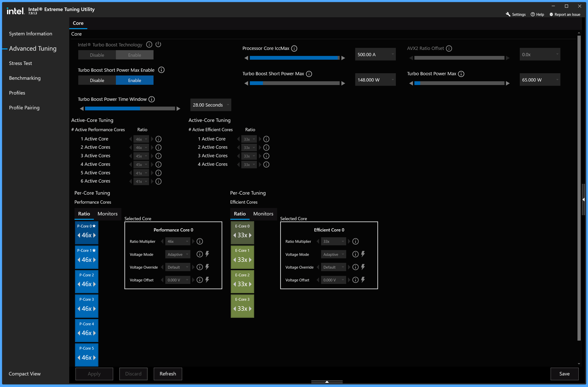Enable Turbo Boost Short Power Max
Image resolution: width=588 pixels, height=387 pixels.
[135, 80]
